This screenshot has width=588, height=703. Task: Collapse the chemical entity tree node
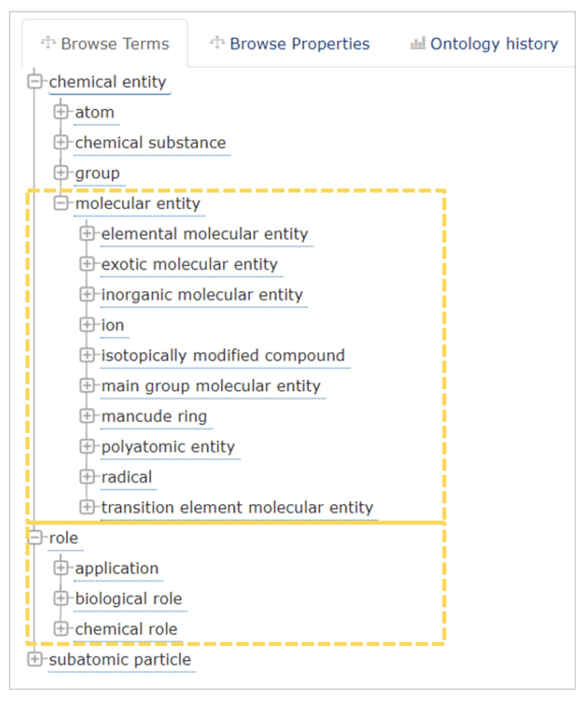pyautogui.click(x=34, y=82)
